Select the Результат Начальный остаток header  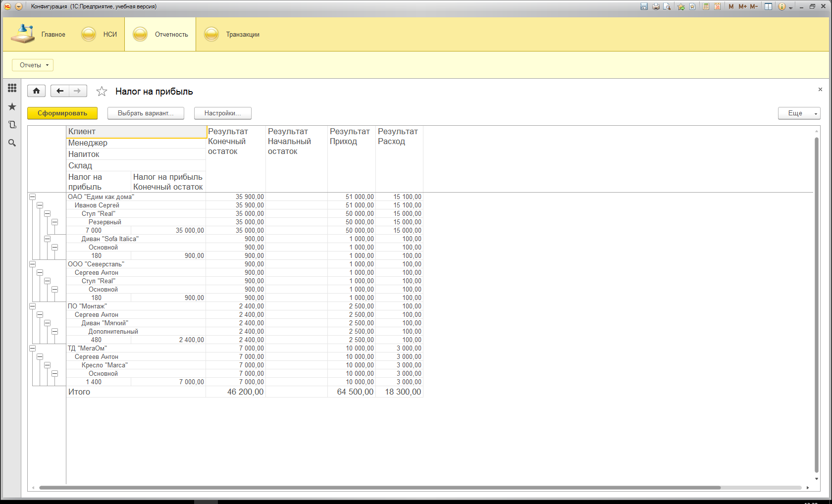297,159
